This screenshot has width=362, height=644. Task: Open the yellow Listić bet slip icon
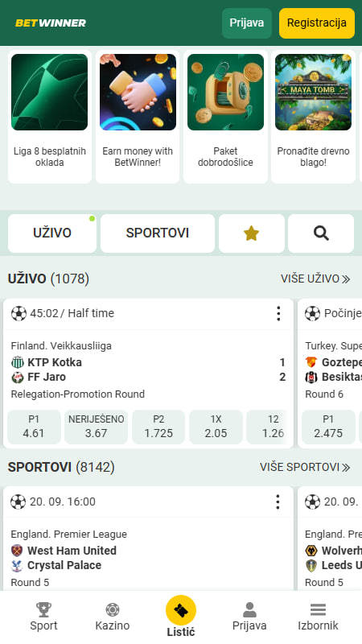click(181, 610)
